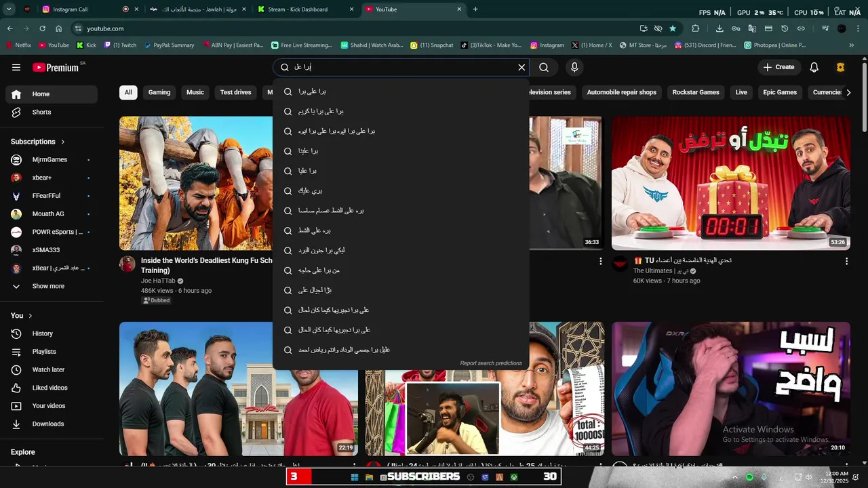Open the 22:19 POWR video thumbnail
Screen dimensions: 868x488
[x=239, y=388]
